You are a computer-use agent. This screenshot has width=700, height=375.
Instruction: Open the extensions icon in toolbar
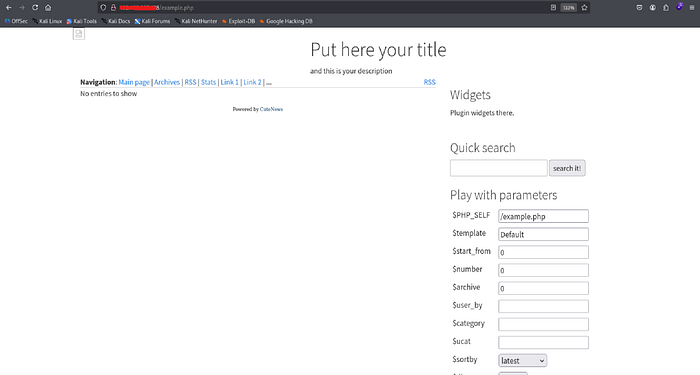coord(666,8)
